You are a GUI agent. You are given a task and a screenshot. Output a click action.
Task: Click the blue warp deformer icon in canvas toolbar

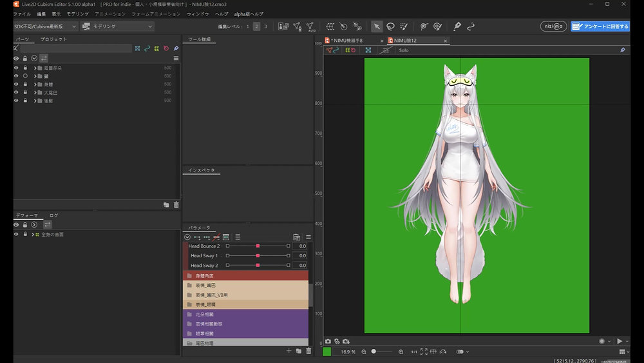(x=368, y=50)
